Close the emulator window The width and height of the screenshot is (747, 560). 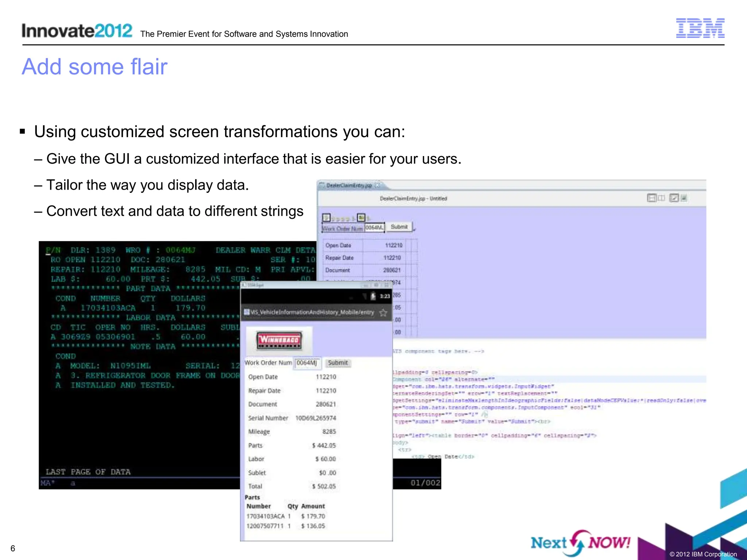tap(386, 285)
